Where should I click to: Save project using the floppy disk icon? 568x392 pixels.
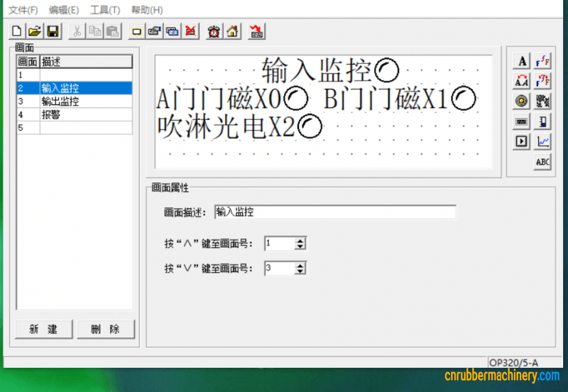coord(52,31)
